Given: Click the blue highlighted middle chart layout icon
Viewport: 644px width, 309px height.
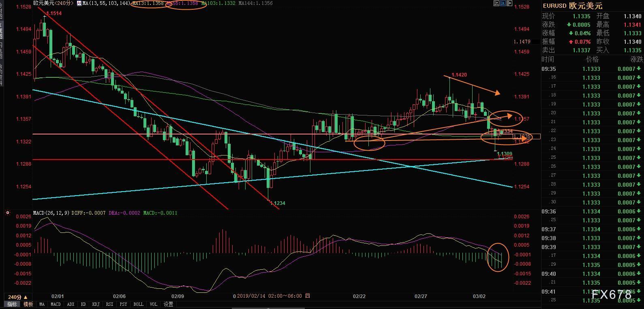Looking at the screenshot, I should tap(503, 3).
